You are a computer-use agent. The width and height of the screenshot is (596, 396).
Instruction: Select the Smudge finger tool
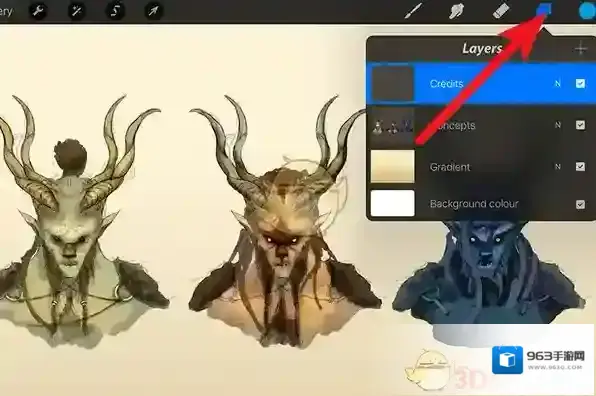coord(457,10)
